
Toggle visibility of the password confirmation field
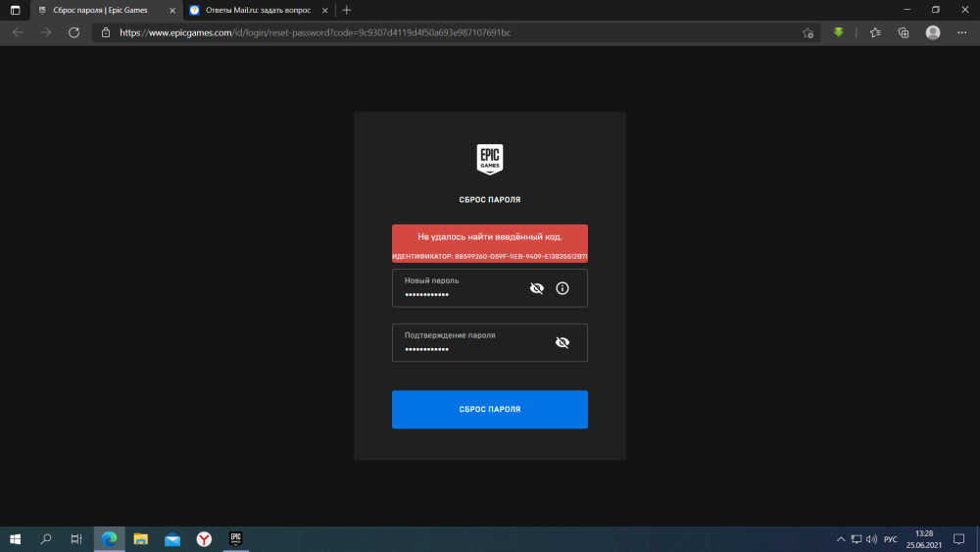pos(562,342)
